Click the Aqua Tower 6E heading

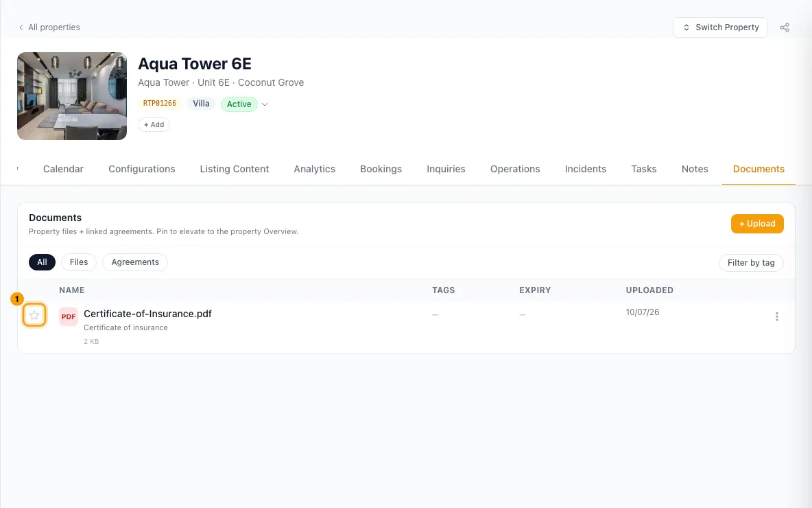tap(195, 64)
